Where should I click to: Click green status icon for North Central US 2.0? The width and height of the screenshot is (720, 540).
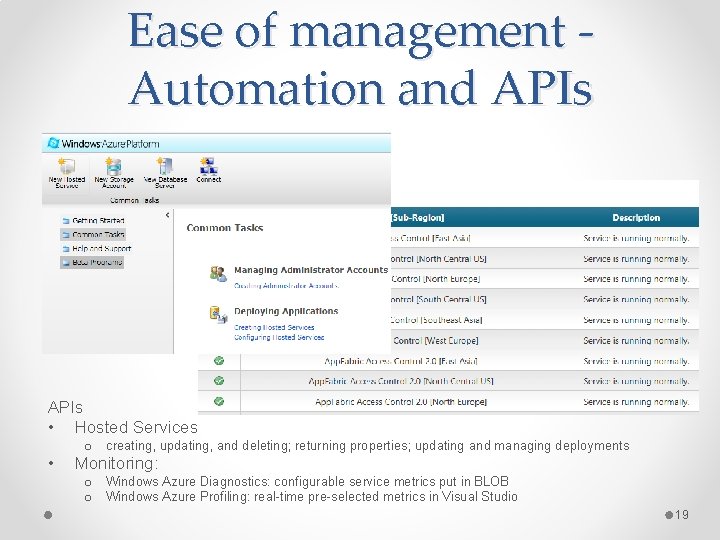click(219, 381)
